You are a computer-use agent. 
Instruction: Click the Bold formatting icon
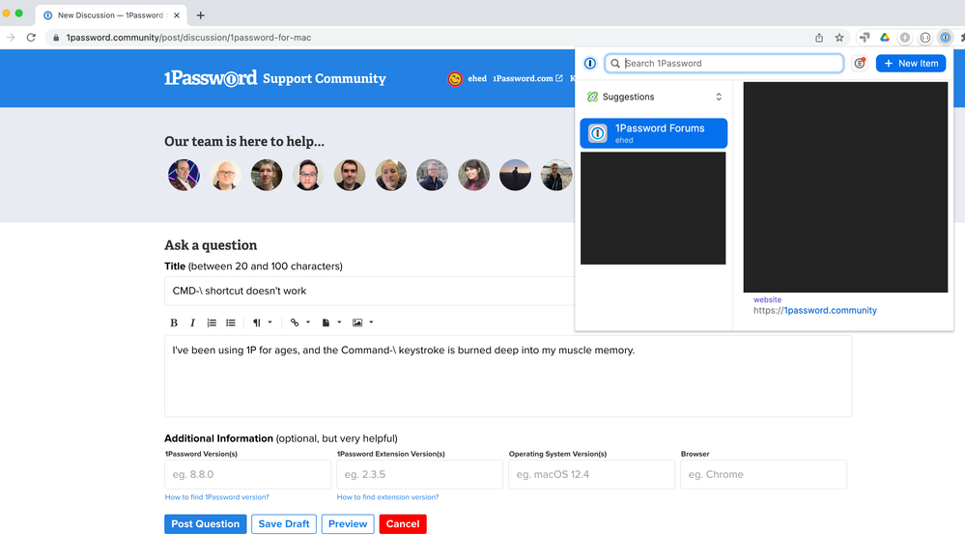pyautogui.click(x=174, y=322)
